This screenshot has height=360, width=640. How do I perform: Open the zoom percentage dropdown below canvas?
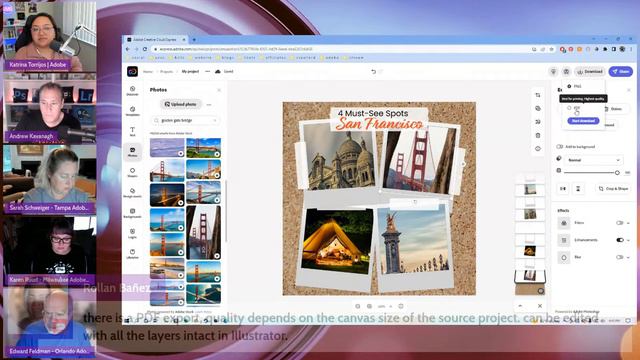(384, 306)
